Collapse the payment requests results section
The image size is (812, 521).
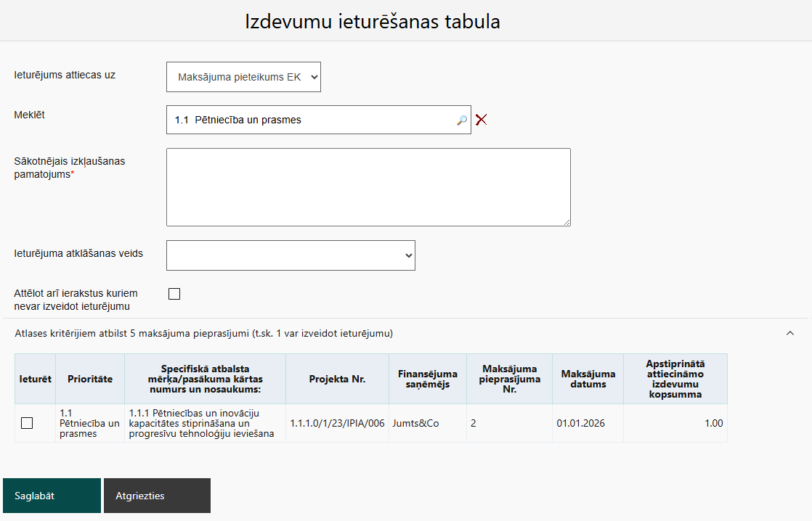[x=790, y=333]
